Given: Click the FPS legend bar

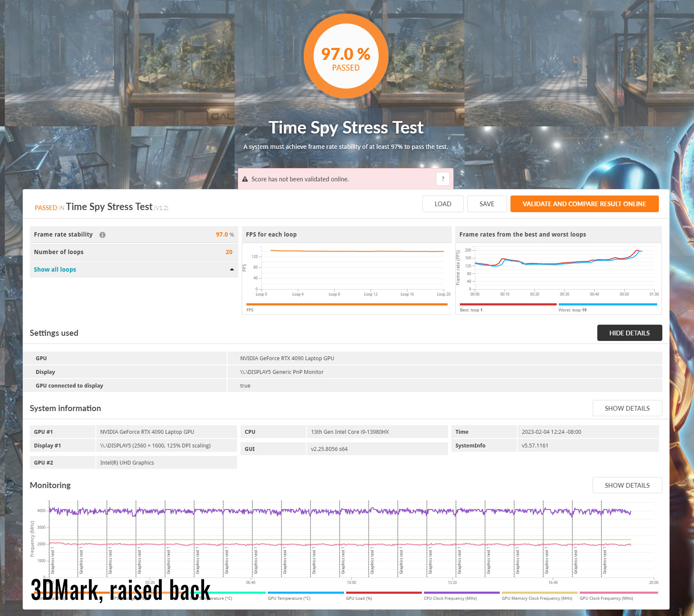Looking at the screenshot, I should (347, 305).
